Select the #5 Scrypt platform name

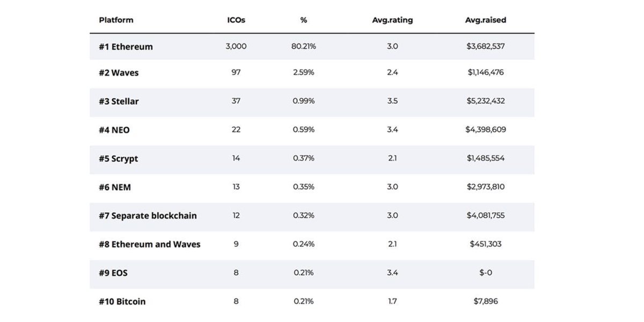tap(118, 158)
